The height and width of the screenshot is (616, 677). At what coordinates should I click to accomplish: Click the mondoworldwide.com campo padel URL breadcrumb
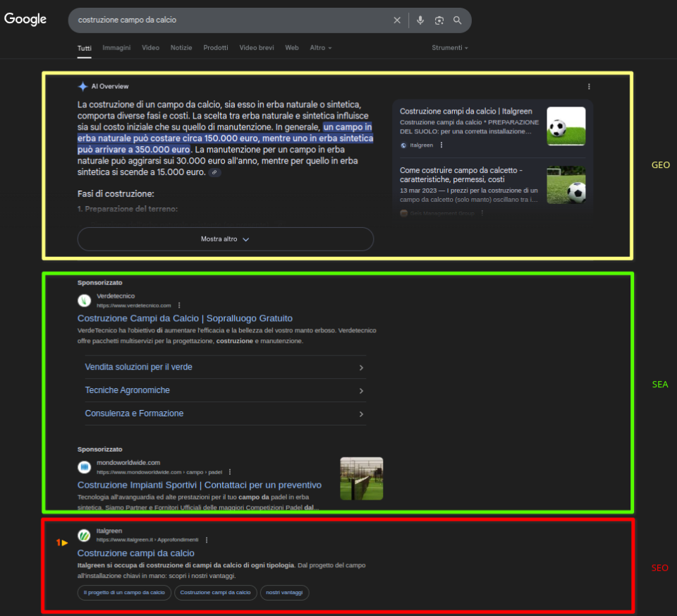(x=159, y=472)
